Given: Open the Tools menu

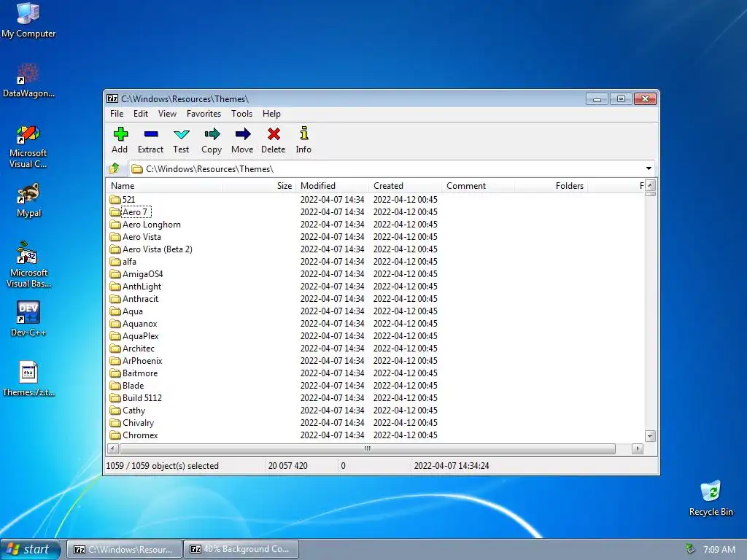Looking at the screenshot, I should (241, 114).
